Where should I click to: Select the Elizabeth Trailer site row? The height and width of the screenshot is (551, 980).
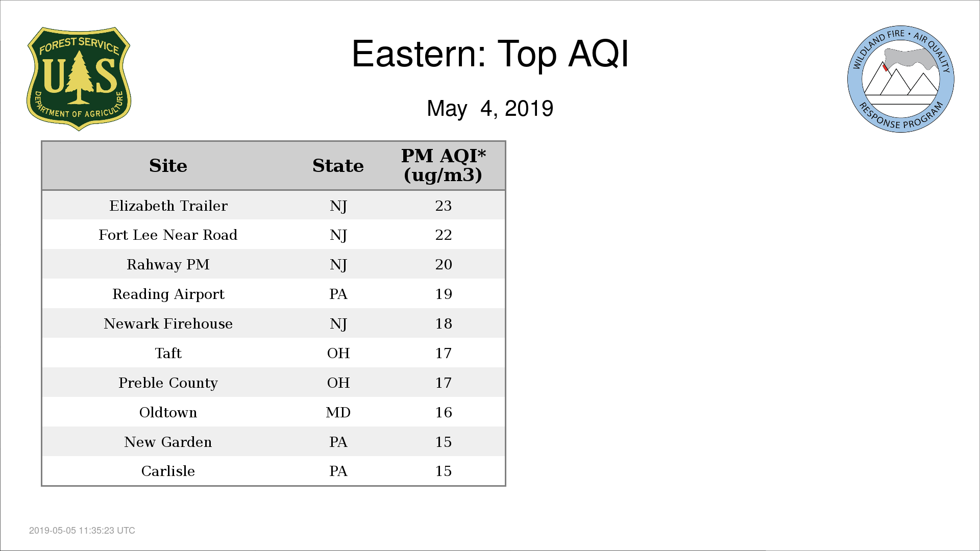274,206
